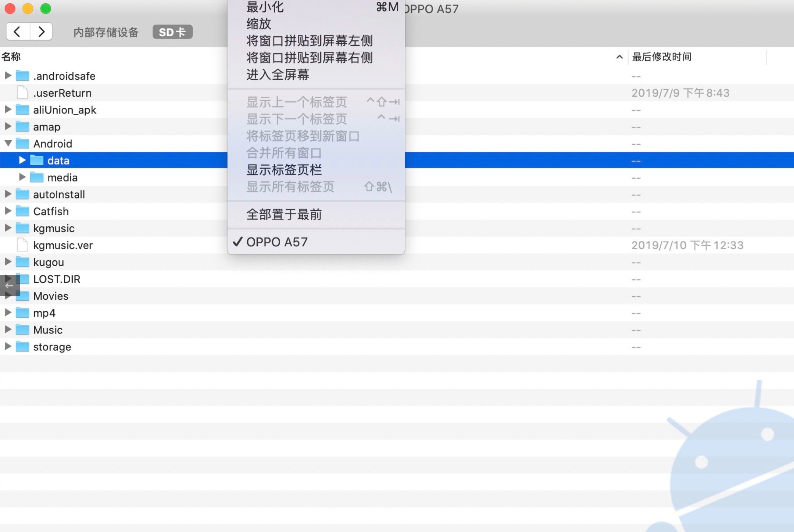Screen dimensions: 794x532
Task: Select the kugou folder icon
Action: pos(22,262)
